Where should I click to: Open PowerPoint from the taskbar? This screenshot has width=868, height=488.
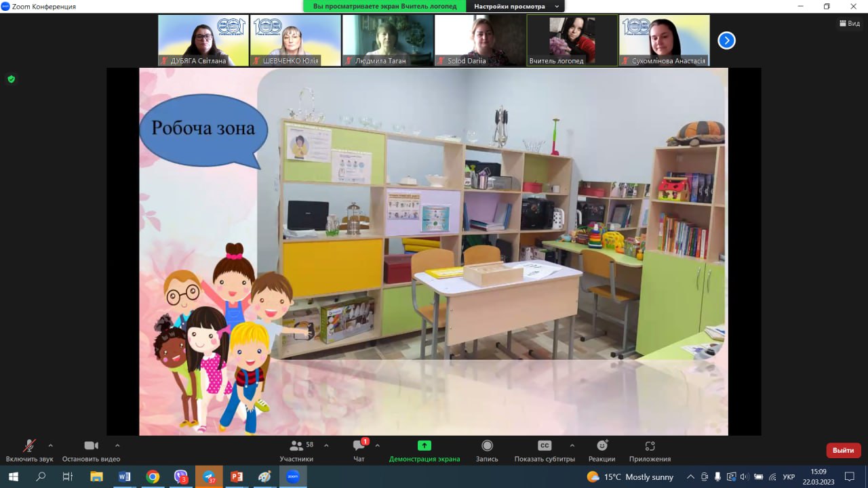(237, 476)
